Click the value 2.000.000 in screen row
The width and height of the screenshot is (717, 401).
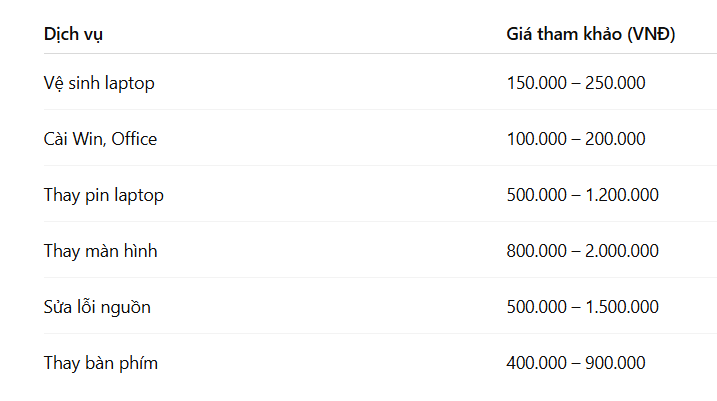pos(622,251)
